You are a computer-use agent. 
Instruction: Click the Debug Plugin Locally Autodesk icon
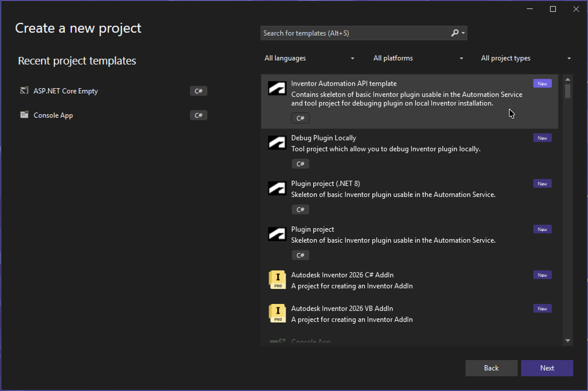[x=277, y=142]
